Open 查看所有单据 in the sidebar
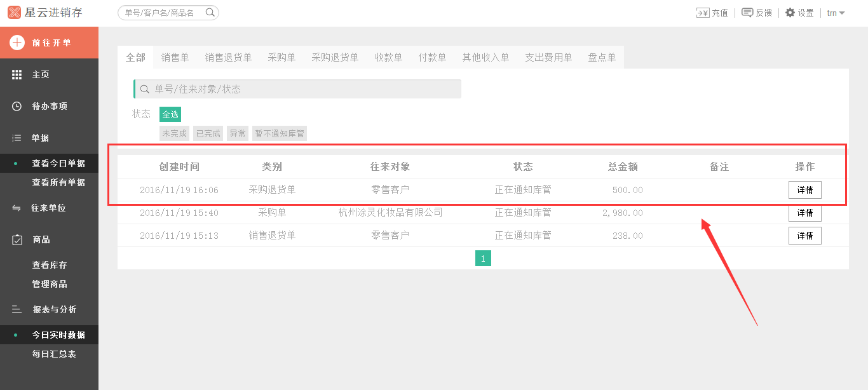Screen dimensions: 868x390 point(58,182)
